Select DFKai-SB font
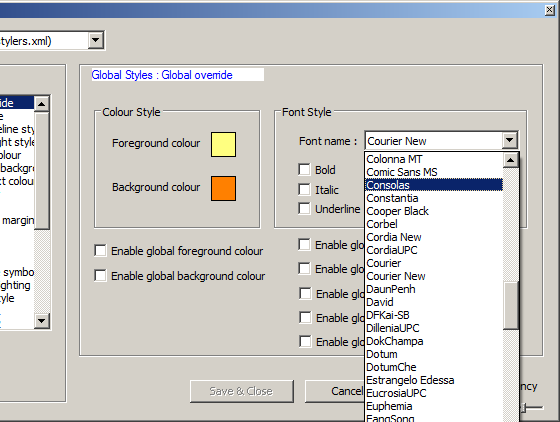560x422 pixels. coord(434,315)
